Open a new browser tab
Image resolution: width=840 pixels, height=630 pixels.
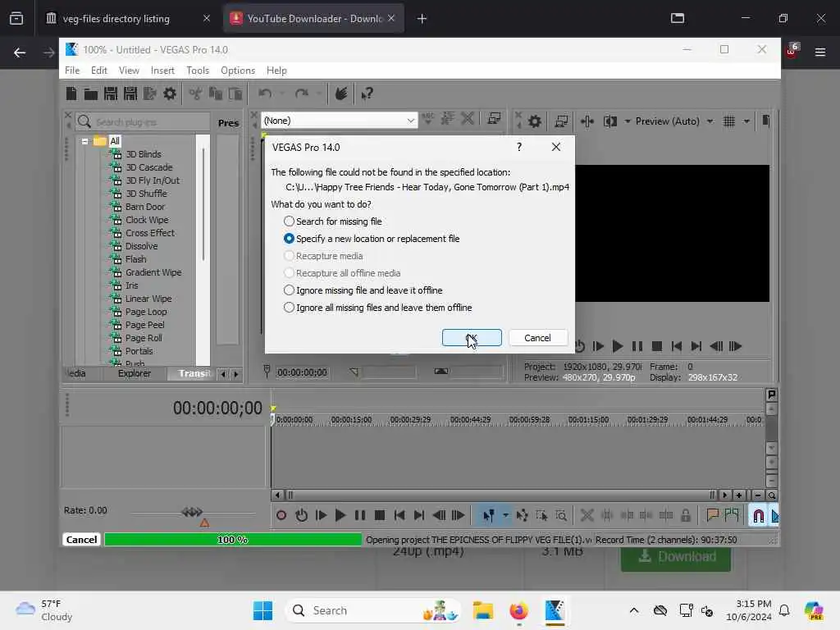pos(422,19)
